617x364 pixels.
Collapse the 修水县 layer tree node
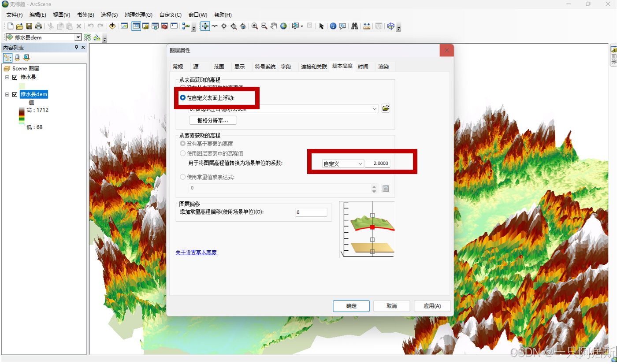click(x=7, y=77)
